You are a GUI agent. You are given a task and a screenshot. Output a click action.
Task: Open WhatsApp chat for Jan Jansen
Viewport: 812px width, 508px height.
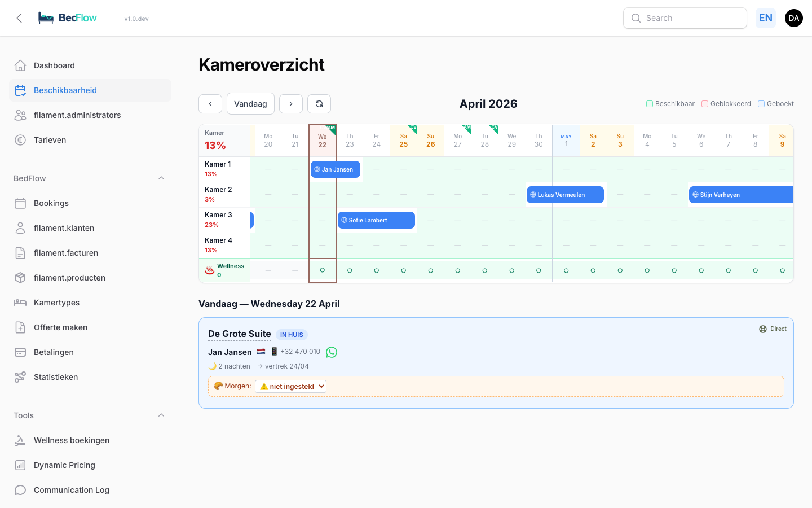click(x=332, y=352)
